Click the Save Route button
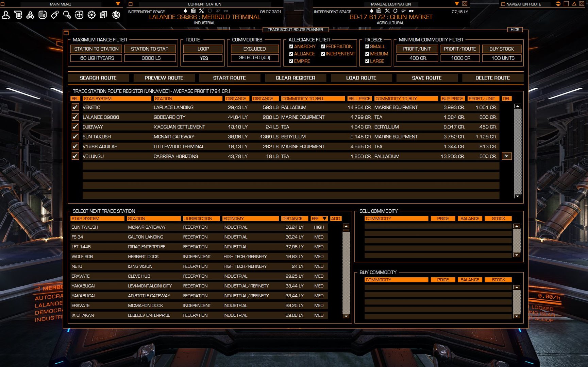Image resolution: width=588 pixels, height=367 pixels. pos(427,78)
